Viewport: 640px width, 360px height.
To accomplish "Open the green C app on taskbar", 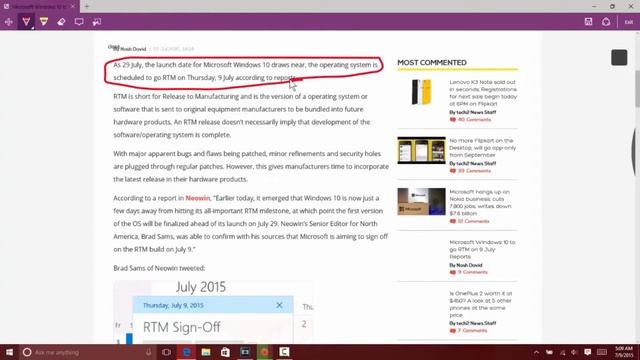I will coord(284,352).
